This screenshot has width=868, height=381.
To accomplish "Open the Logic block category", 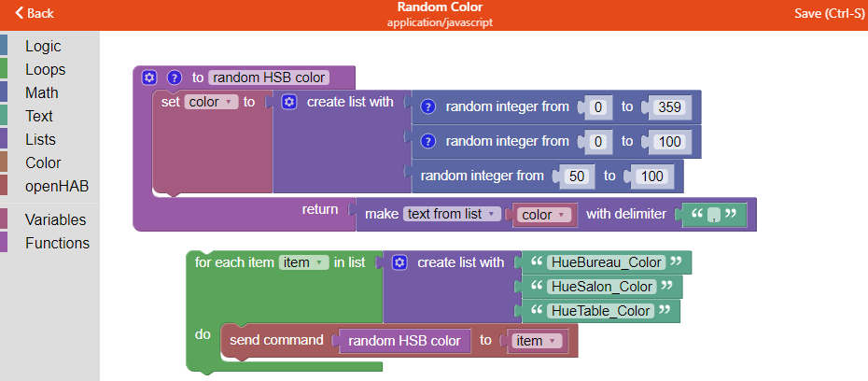I will coord(42,46).
